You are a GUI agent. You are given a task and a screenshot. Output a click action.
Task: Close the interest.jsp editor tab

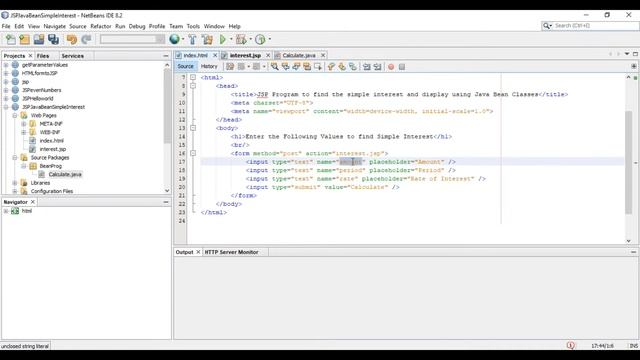tap(268, 55)
